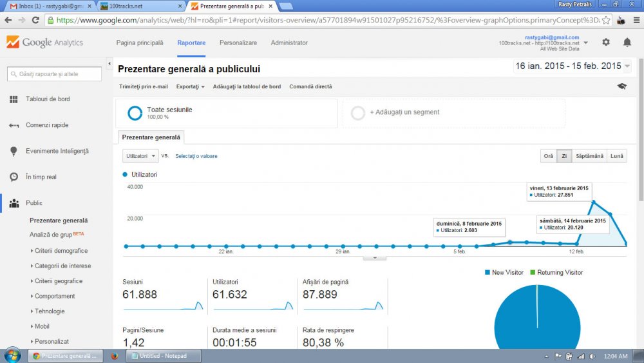Click the browser address bar URL
This screenshot has width=644, height=363.
pyautogui.click(x=328, y=20)
